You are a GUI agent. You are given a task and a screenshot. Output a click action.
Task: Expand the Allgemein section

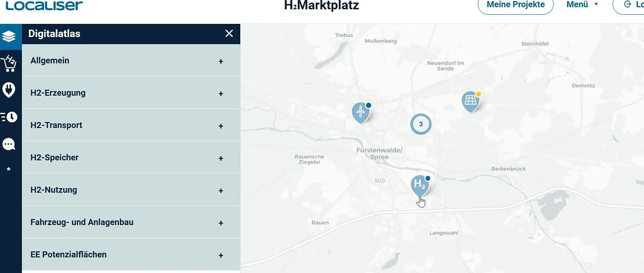(221, 61)
